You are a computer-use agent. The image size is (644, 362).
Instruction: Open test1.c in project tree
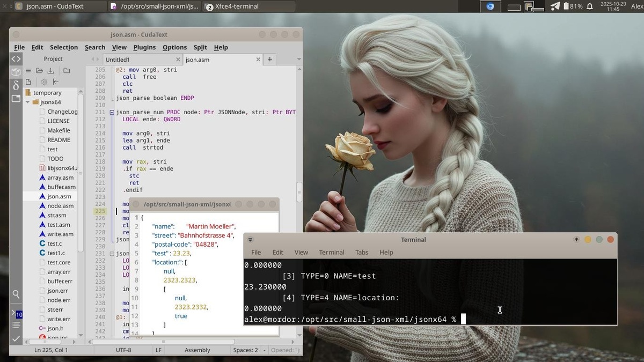coord(56,253)
